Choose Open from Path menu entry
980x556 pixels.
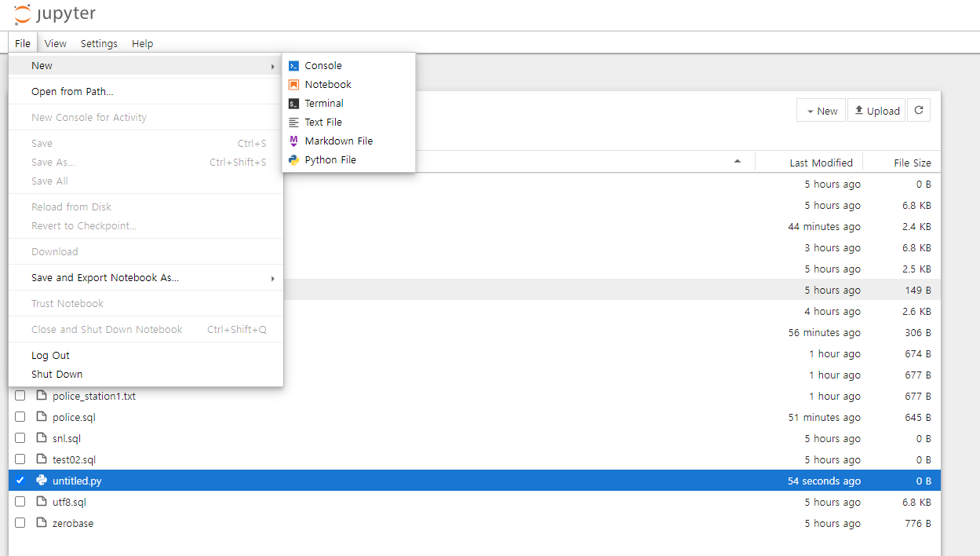pos(146,92)
